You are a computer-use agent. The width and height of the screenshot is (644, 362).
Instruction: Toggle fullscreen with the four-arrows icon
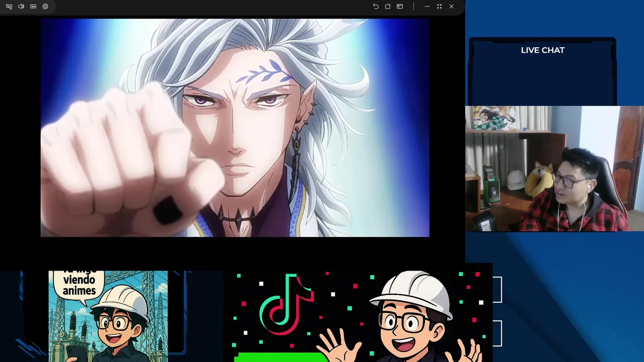tap(439, 7)
